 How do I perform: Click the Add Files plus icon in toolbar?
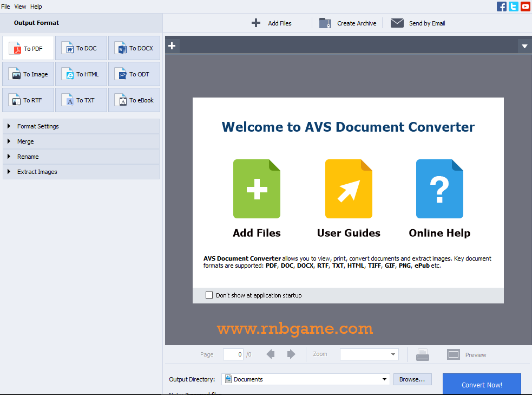(x=256, y=23)
